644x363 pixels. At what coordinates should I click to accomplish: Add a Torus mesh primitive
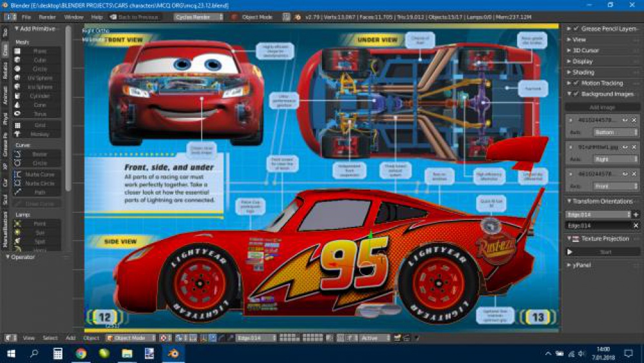[x=38, y=114]
